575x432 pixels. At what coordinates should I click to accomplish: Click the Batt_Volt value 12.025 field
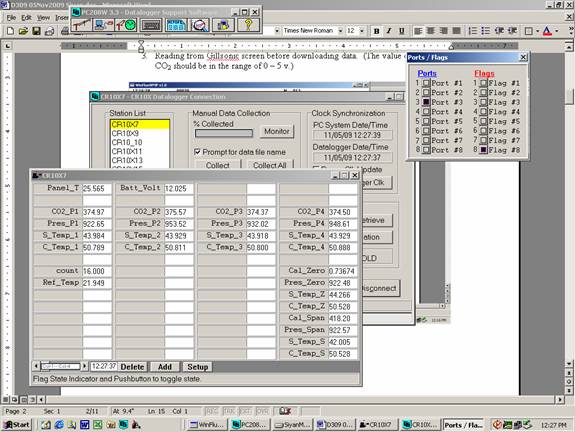[x=179, y=188]
